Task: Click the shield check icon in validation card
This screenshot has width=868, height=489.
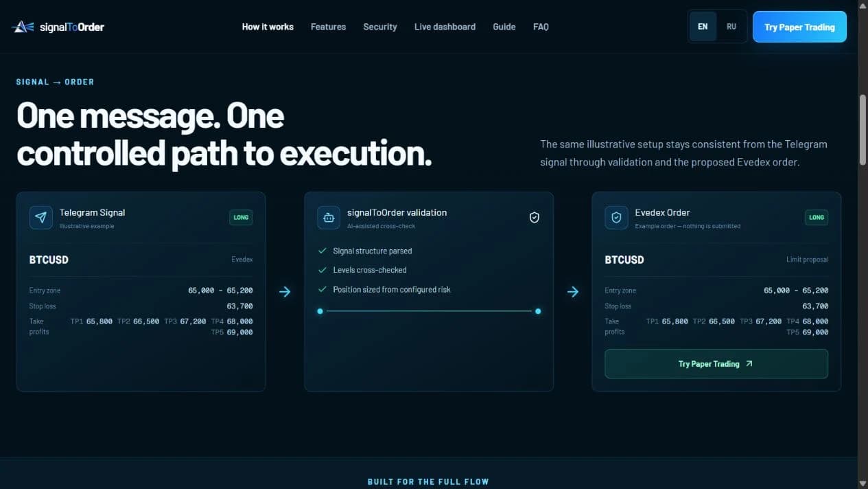Action: [535, 218]
